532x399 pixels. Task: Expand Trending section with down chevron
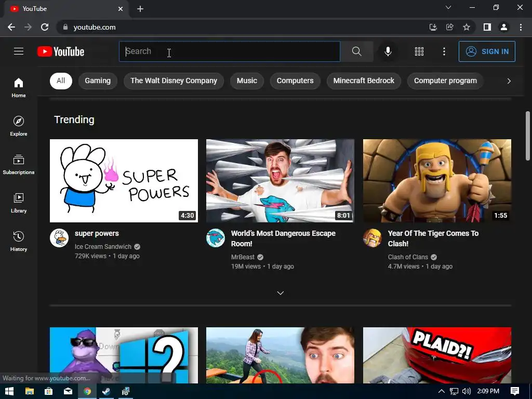[x=280, y=293]
